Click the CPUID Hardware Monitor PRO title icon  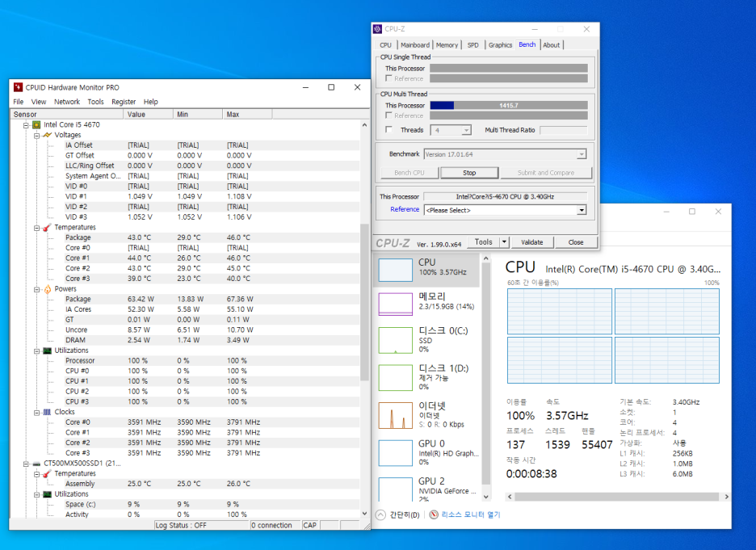pos(19,87)
